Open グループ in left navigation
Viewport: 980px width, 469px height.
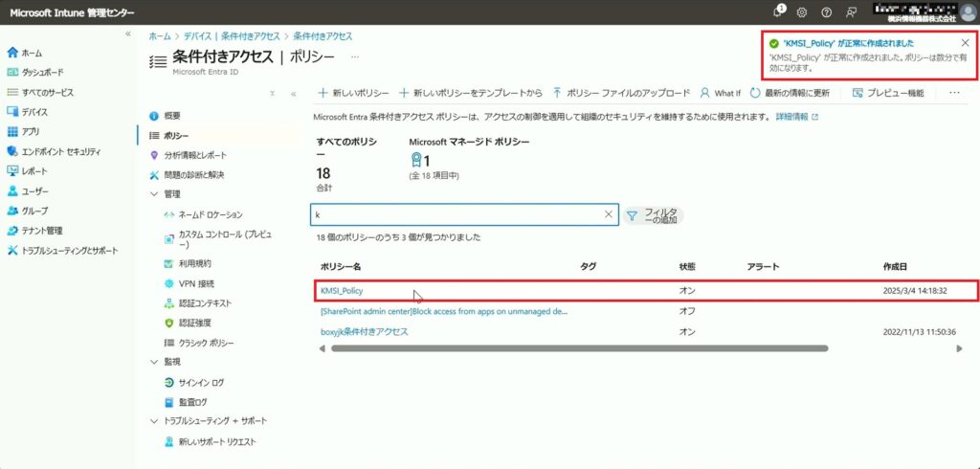point(27,211)
